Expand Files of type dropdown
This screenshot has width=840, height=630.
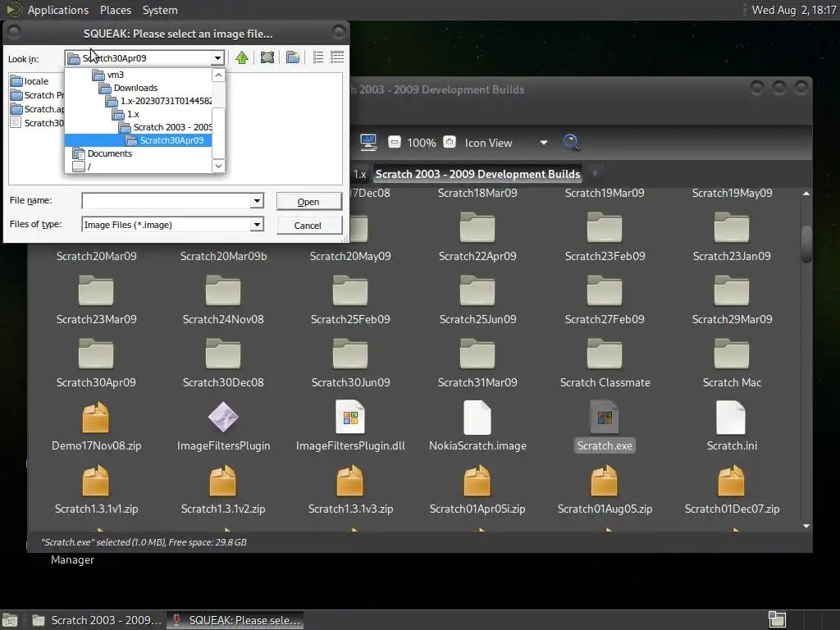coord(257,225)
